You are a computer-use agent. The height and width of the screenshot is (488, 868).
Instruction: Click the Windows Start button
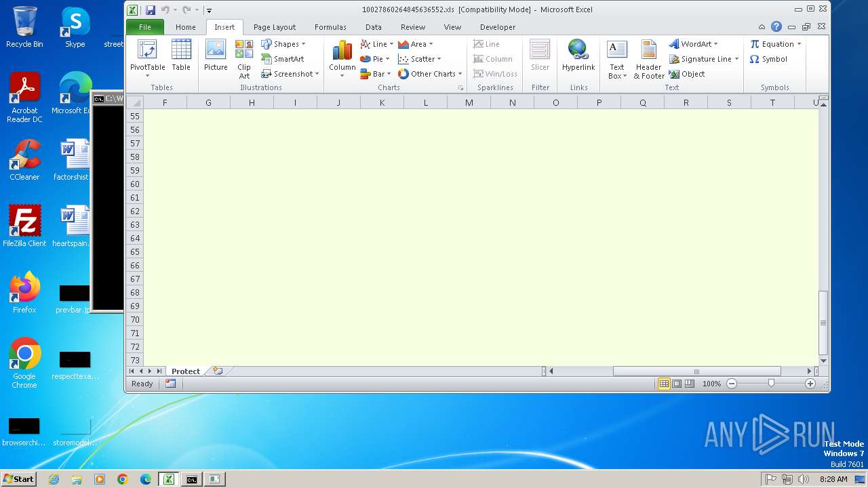click(x=19, y=479)
